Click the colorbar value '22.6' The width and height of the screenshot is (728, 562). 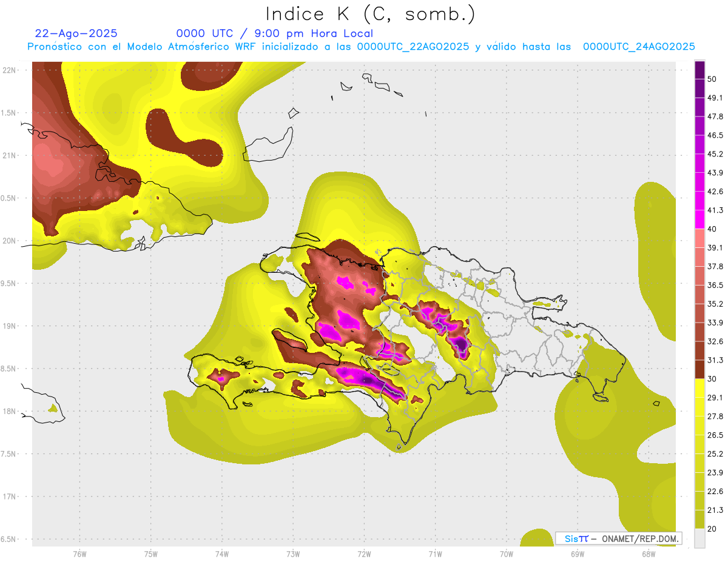click(x=715, y=492)
